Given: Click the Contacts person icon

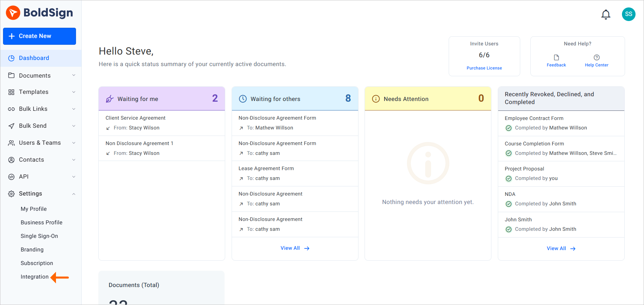Looking at the screenshot, I should (12, 160).
